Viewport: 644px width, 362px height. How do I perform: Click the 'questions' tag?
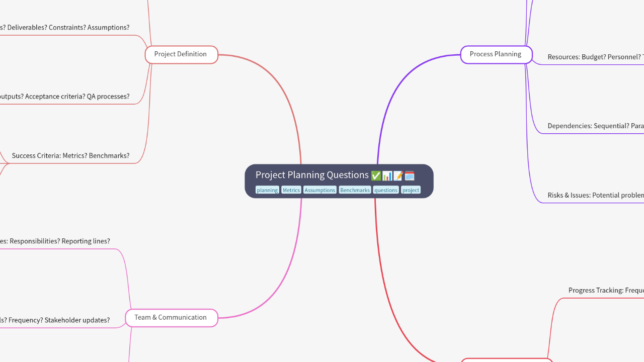pos(386,190)
